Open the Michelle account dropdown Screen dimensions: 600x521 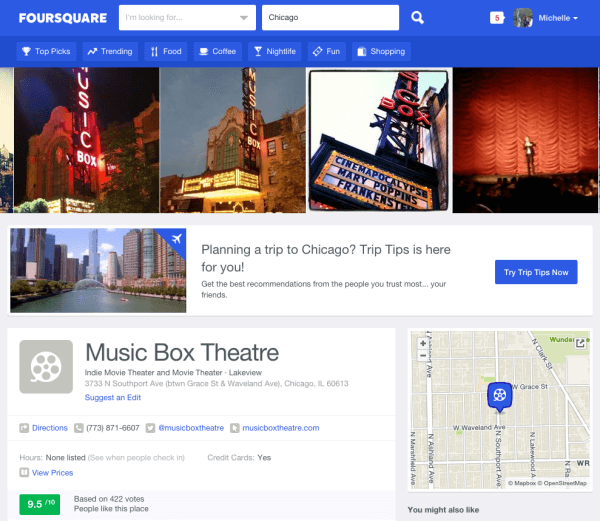(558, 18)
